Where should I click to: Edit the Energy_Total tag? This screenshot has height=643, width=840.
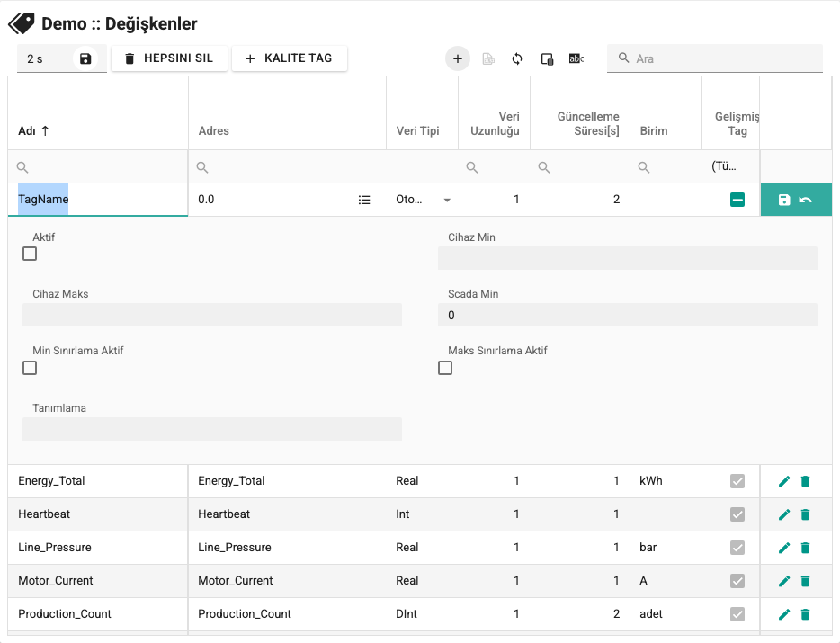[783, 481]
